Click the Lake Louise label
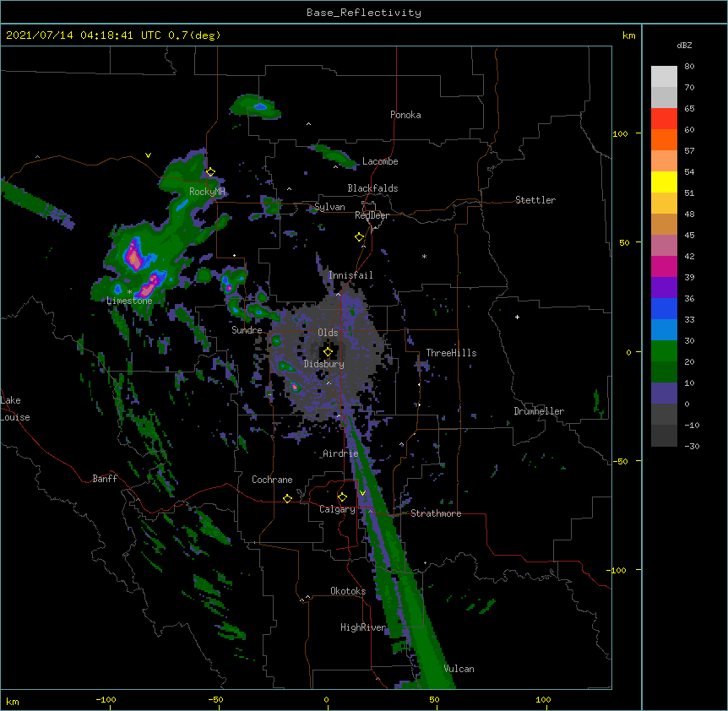Viewport: 728px width, 711px height. pyautogui.click(x=15, y=409)
